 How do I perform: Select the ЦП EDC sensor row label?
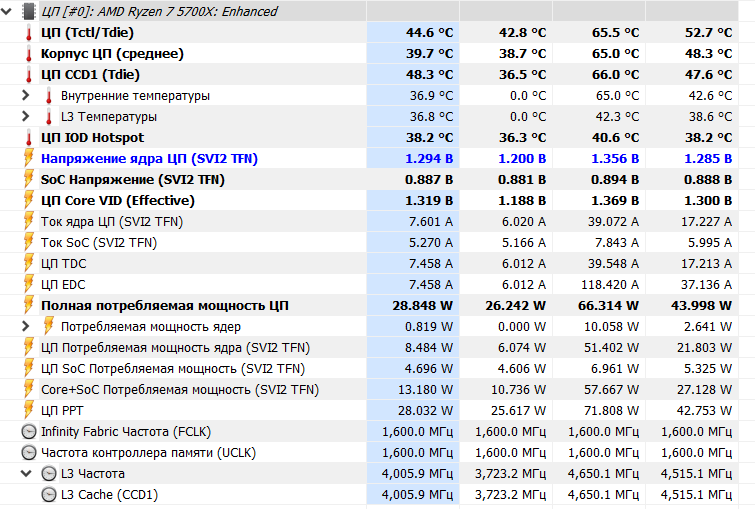point(64,284)
